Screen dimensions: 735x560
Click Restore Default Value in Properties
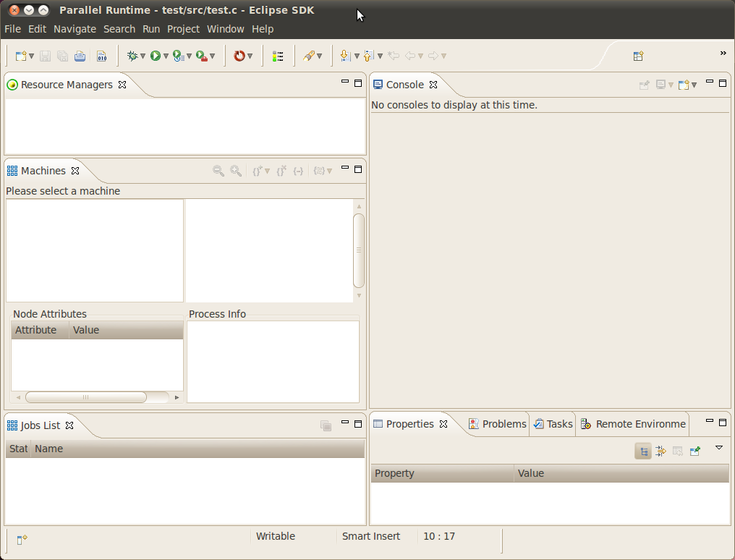pos(678,451)
